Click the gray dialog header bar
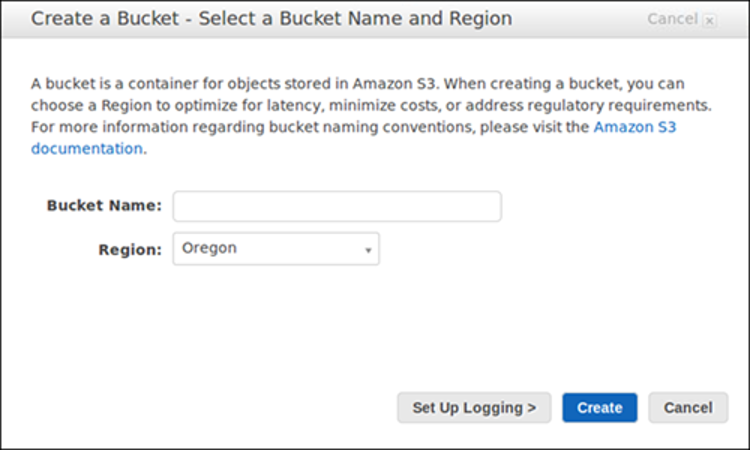Viewport: 750px width, 450px height. (375, 19)
